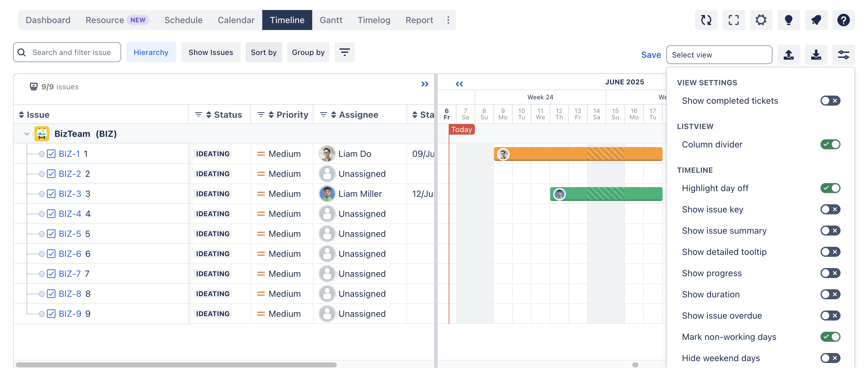Disable the Column divider toggle
Screen dimensions: 868x368
click(x=830, y=144)
